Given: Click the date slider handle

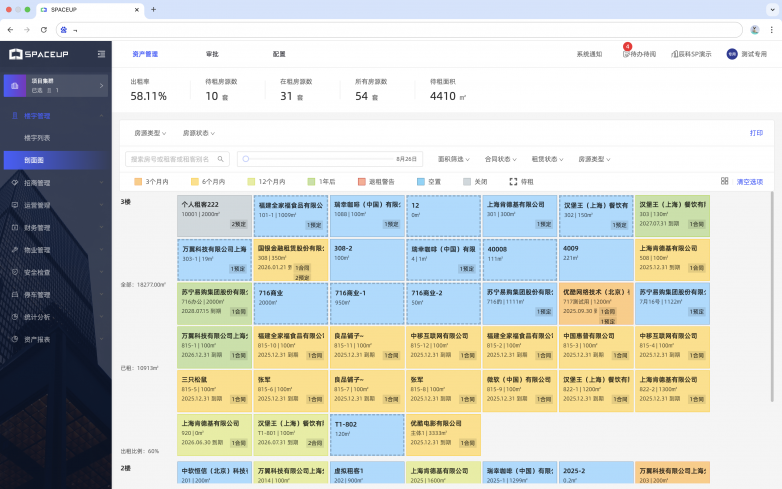Looking at the screenshot, I should click(x=245, y=159).
